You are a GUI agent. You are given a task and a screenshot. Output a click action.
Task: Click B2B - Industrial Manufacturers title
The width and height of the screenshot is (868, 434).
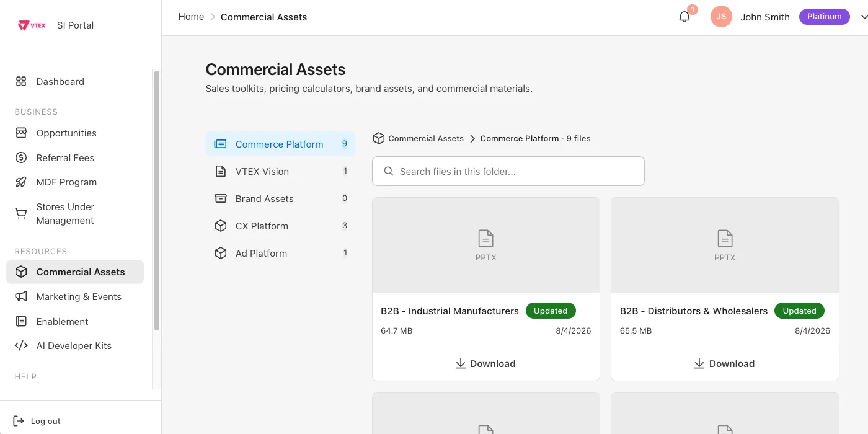pos(449,311)
